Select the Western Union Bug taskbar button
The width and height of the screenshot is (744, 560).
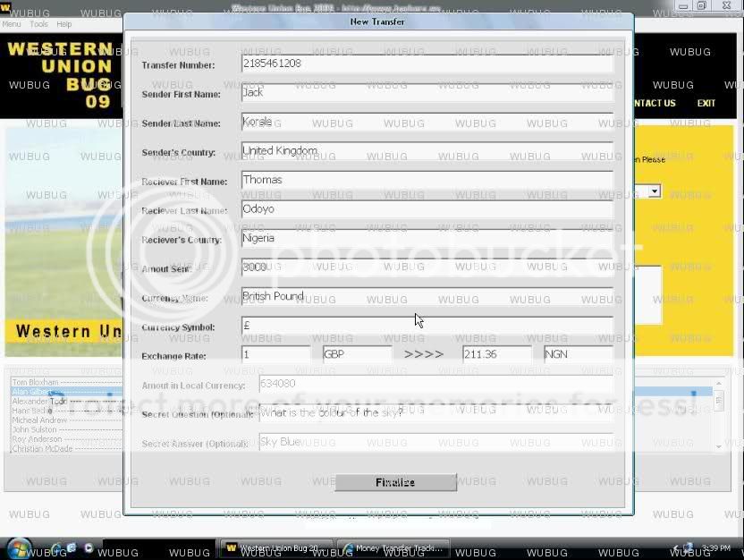276,547
